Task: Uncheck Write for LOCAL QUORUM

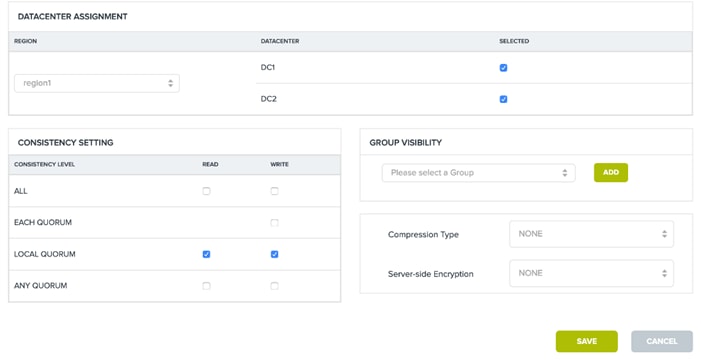Action: point(274,254)
